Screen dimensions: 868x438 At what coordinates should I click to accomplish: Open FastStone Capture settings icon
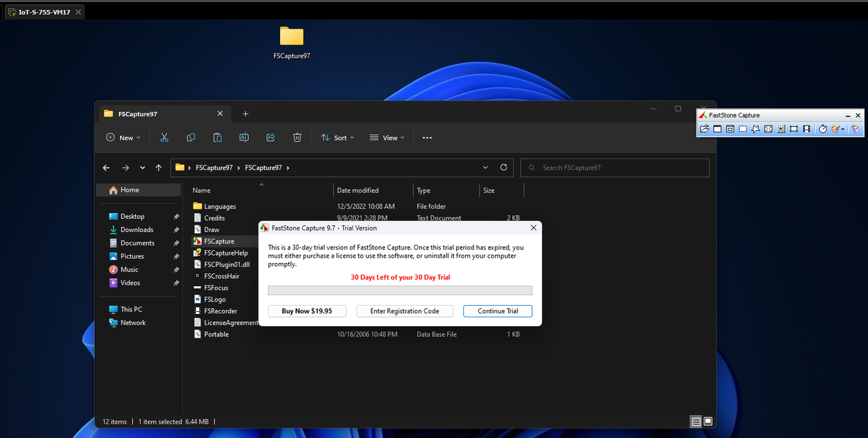855,129
